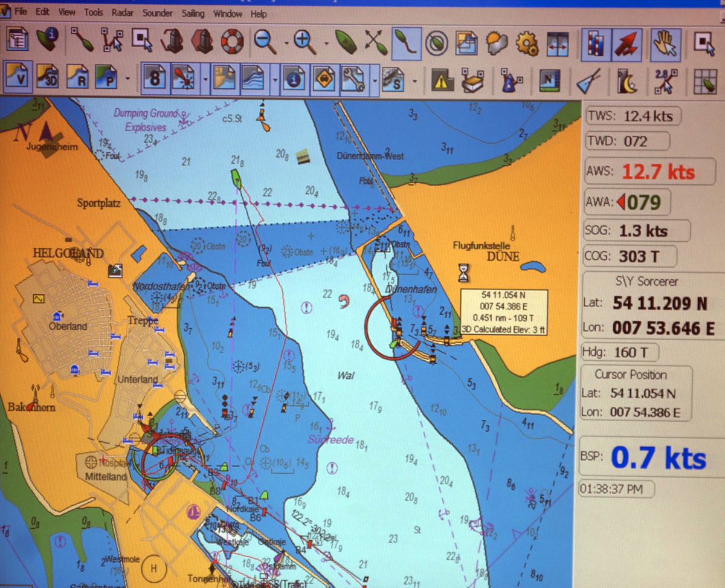Expand the lights layer dropdown arrow
Screen dimensions: 725x588
click(205, 80)
